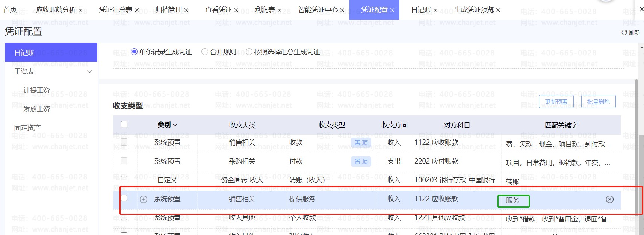The width and height of the screenshot is (644, 235).
Task: Check the 转账（收入） row checkbox
Action: point(124,179)
